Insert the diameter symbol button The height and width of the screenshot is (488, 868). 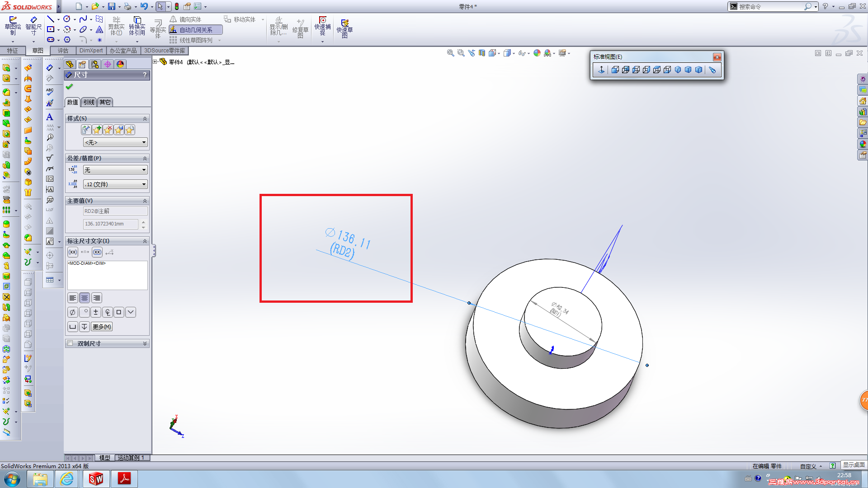pyautogui.click(x=72, y=312)
